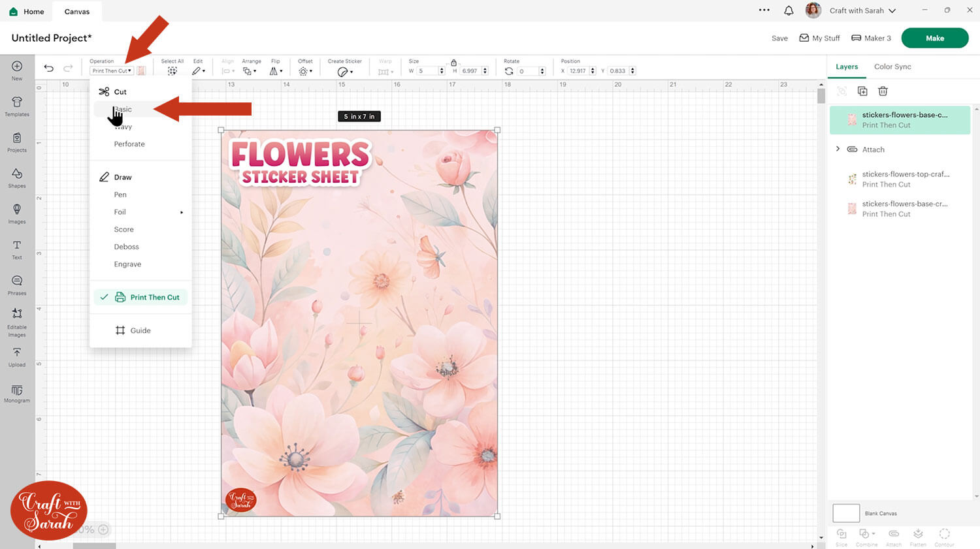The width and height of the screenshot is (980, 549).
Task: Switch to the Color Sync tab
Action: [x=892, y=67]
